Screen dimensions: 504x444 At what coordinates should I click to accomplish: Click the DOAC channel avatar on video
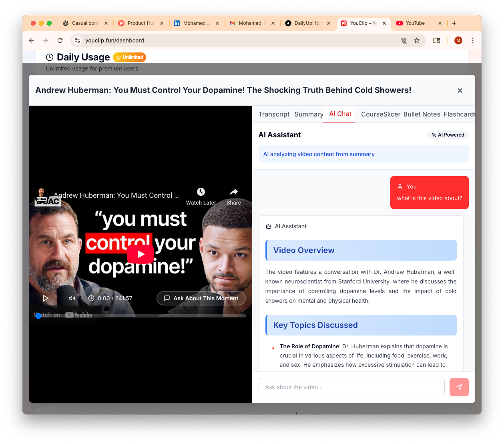coord(41,194)
